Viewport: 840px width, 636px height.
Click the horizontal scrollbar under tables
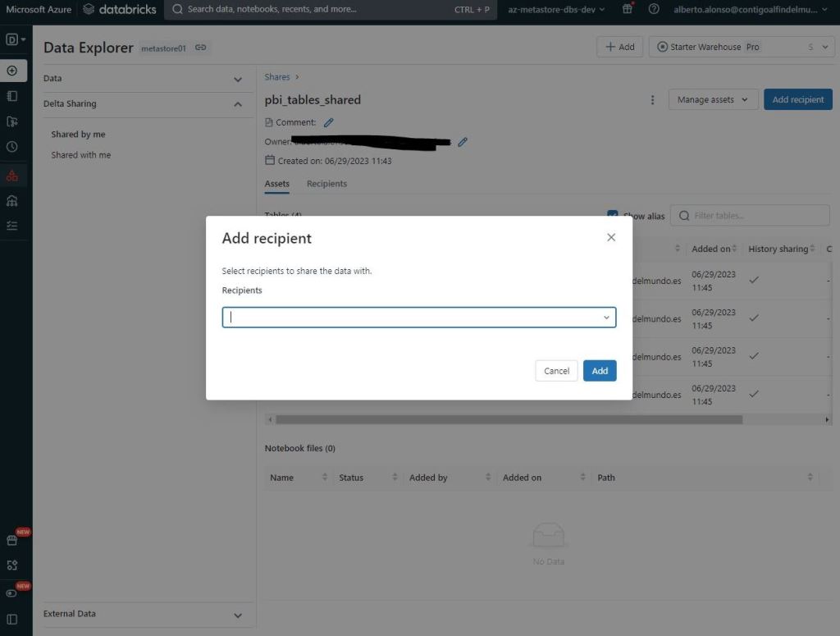click(x=509, y=419)
